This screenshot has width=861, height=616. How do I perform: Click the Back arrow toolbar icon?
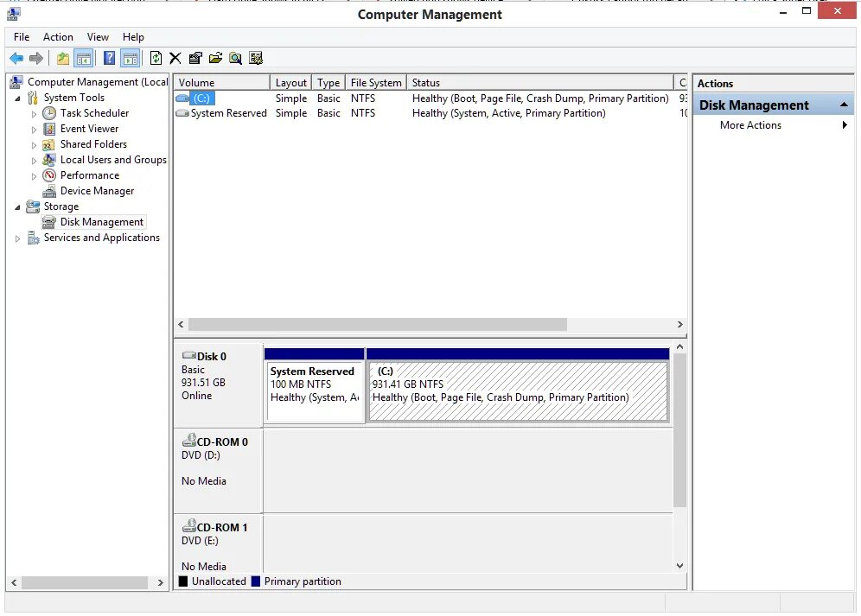[x=16, y=58]
